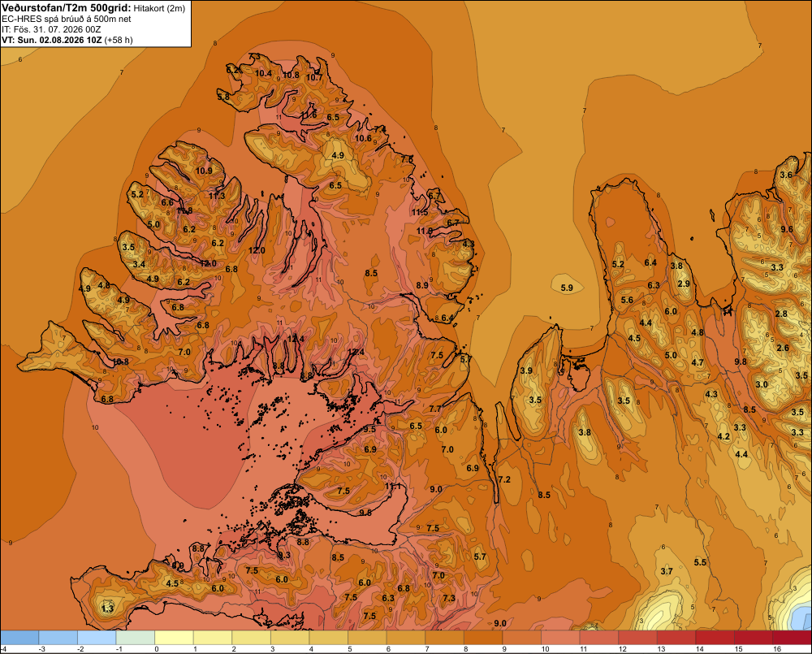Pick the legend color cell between -3 and -2
Viewport: 812px width, 654px height.
(58, 638)
